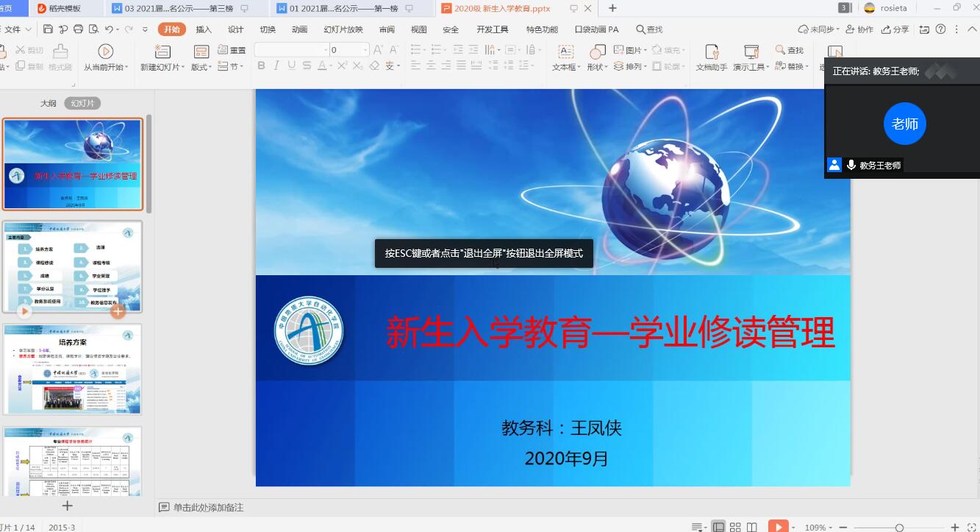Click the 重置 reset slide icon
The image size is (980, 532).
[232, 50]
